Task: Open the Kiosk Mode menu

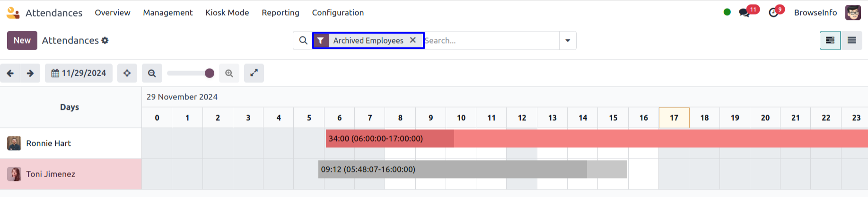Action: [x=227, y=13]
